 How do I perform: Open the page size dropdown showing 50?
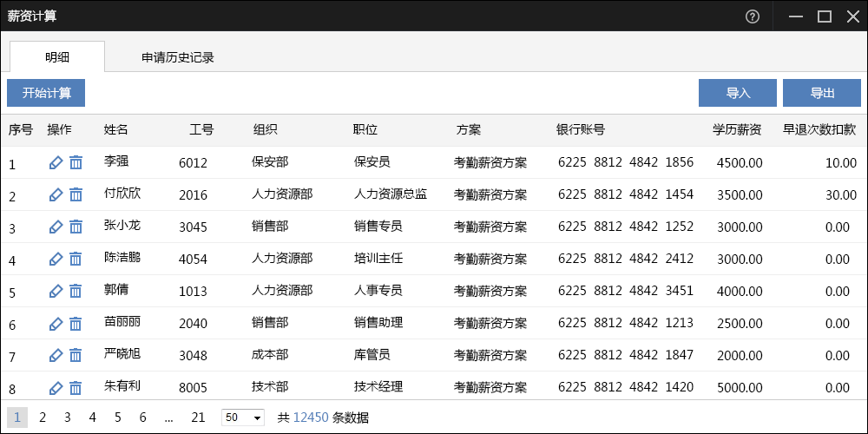click(x=243, y=418)
